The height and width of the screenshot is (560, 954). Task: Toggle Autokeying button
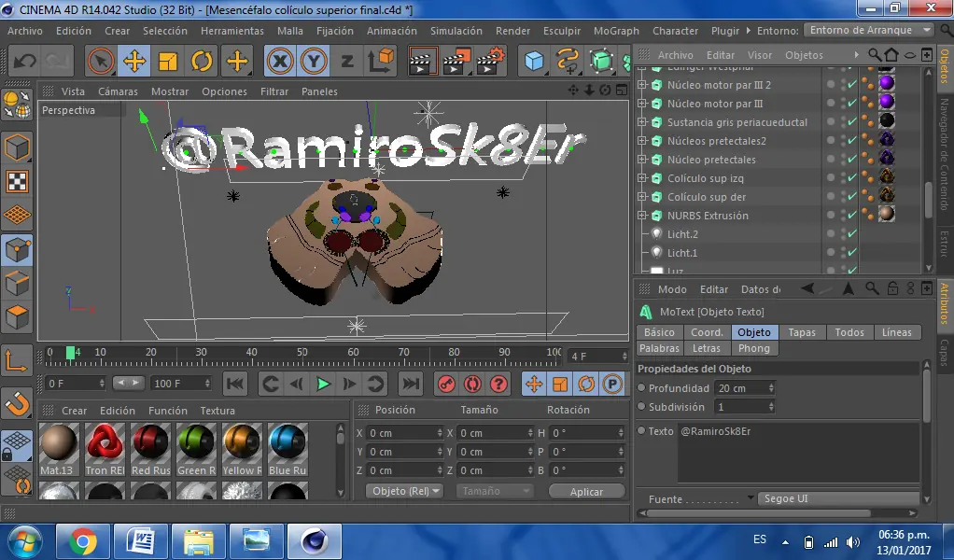472,384
